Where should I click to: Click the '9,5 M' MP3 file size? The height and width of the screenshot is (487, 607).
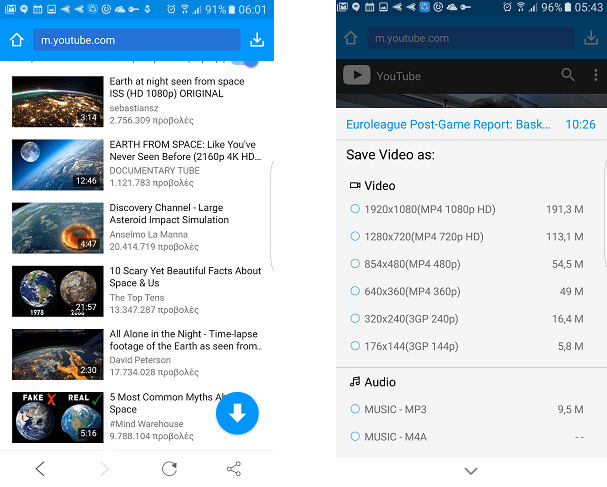click(570, 409)
